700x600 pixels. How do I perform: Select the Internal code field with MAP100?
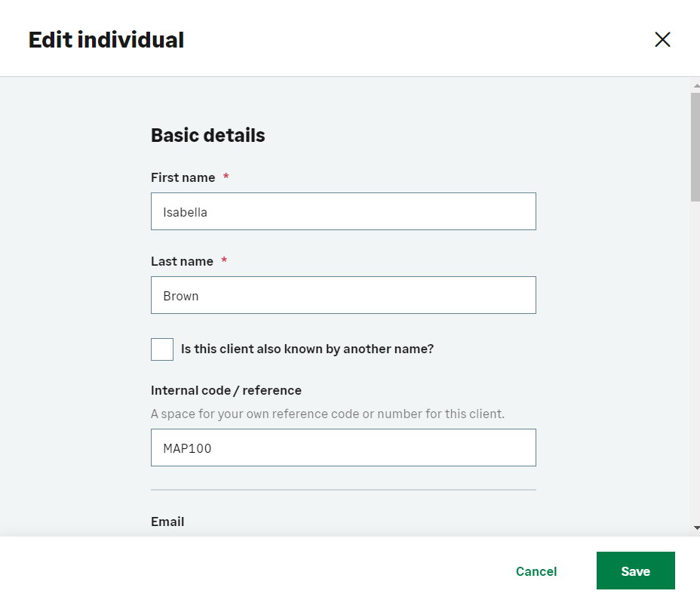click(x=343, y=448)
